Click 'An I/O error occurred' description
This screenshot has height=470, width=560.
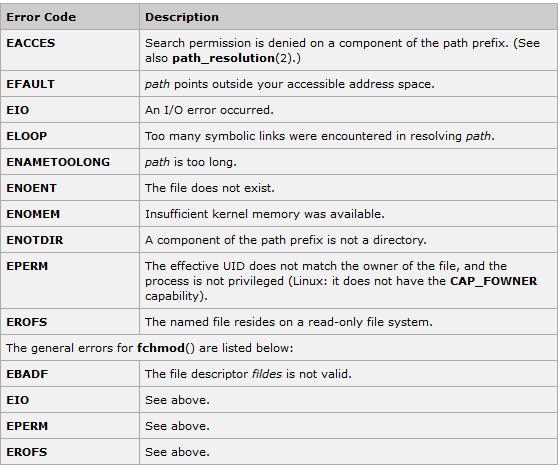[209, 110]
